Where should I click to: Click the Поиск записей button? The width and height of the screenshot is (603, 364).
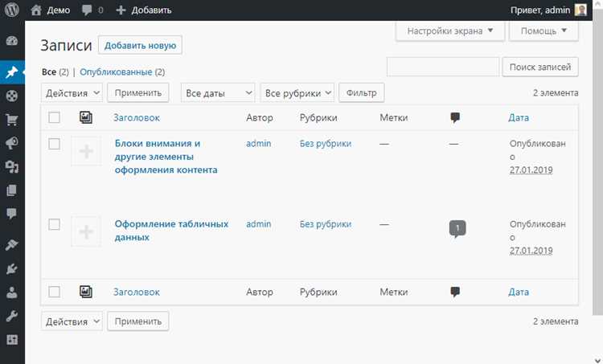pyautogui.click(x=540, y=67)
